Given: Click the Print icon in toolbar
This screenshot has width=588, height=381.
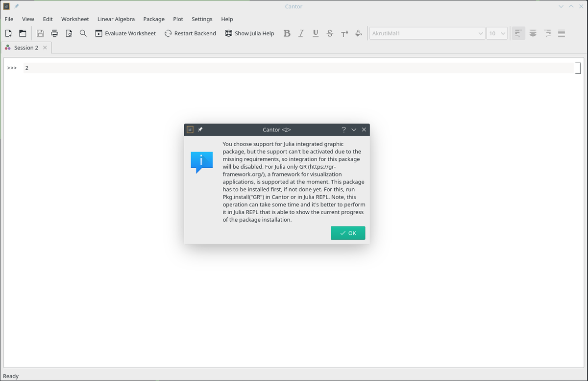Looking at the screenshot, I should tap(54, 33).
